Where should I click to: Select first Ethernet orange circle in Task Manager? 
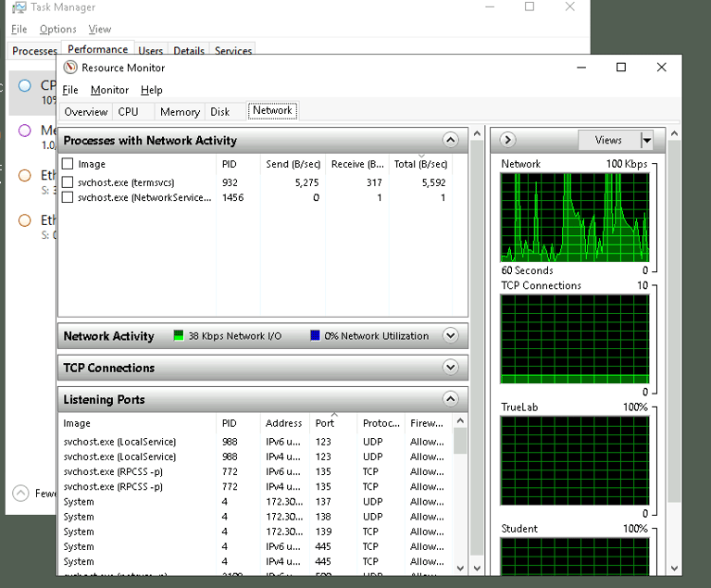click(x=25, y=176)
